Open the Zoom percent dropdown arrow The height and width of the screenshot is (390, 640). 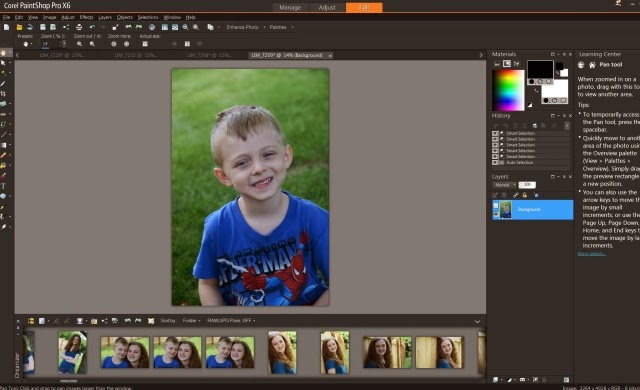point(64,44)
